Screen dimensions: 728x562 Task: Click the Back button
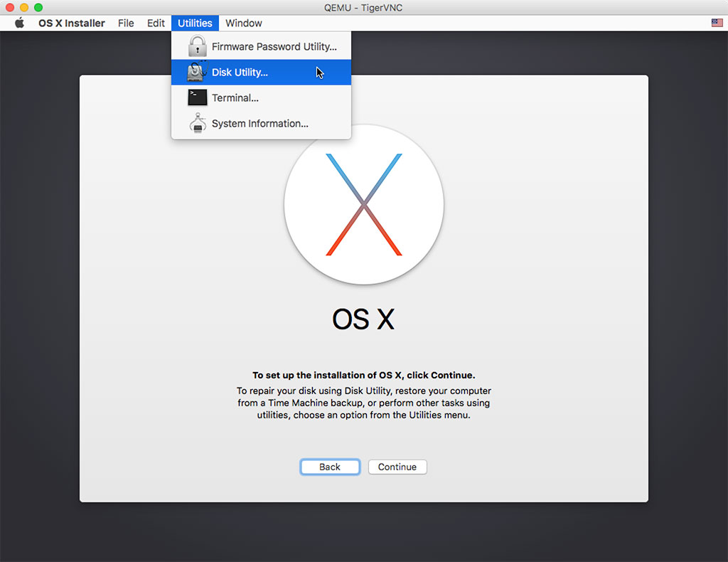(330, 467)
